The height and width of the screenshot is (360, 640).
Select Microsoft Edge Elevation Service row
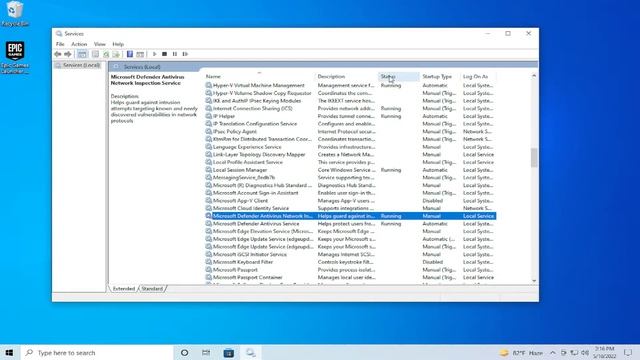coord(350,231)
